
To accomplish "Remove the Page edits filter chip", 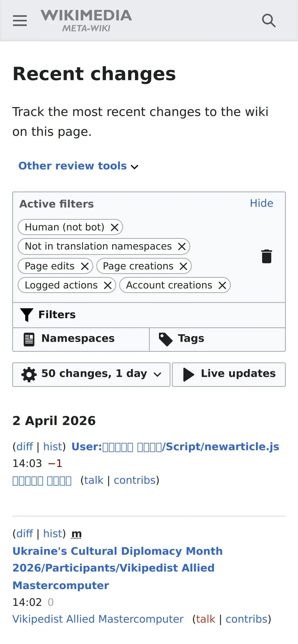I will point(85,266).
